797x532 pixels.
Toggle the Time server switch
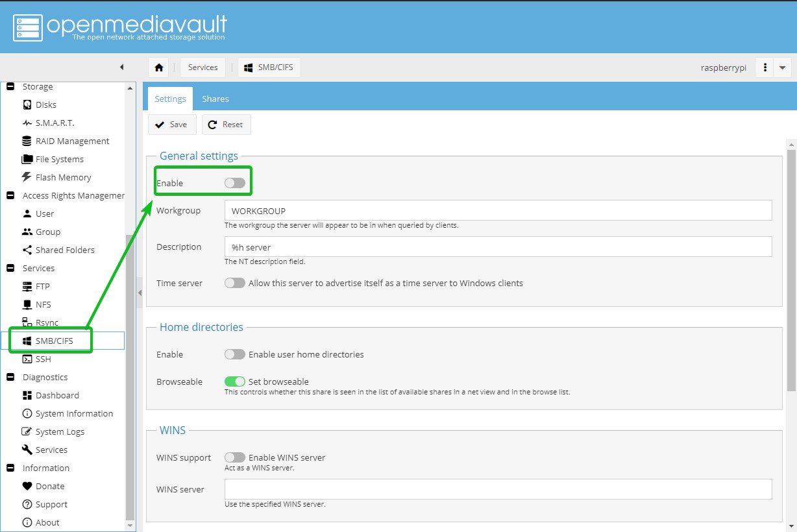(x=235, y=283)
